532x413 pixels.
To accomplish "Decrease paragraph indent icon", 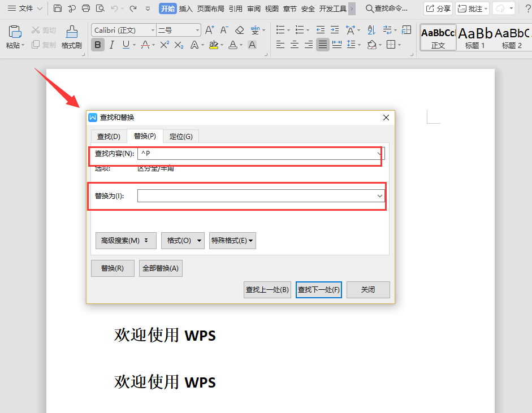I will [x=321, y=30].
